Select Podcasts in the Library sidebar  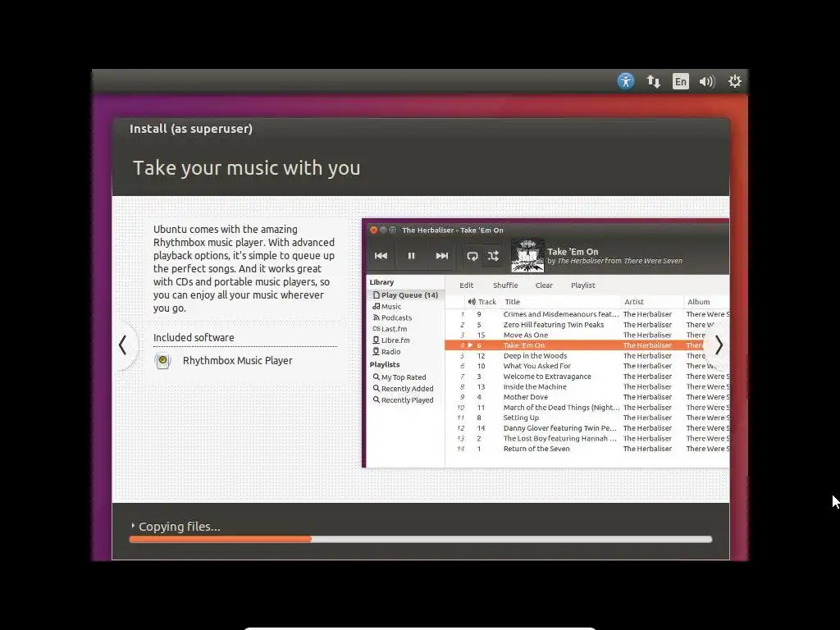392,317
